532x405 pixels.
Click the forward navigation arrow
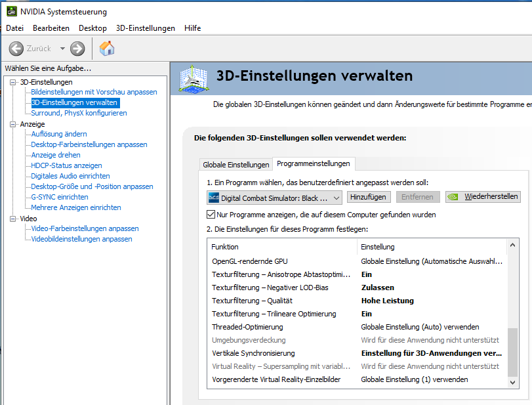click(77, 49)
